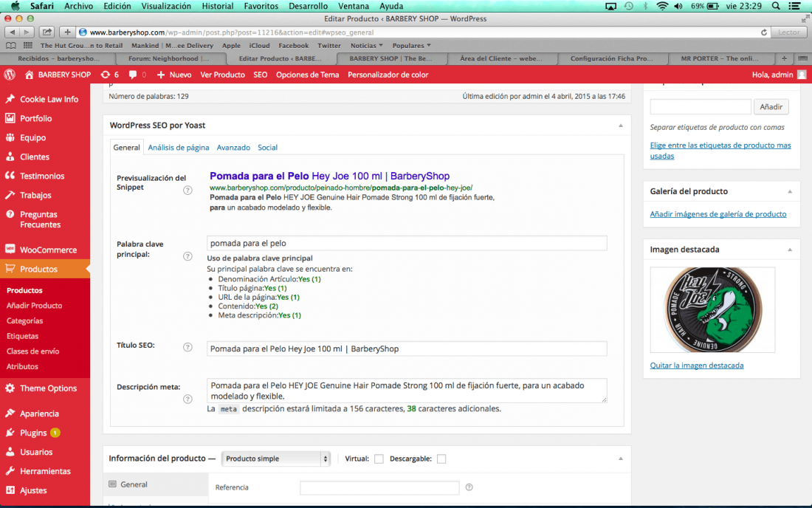
Task: Toggle the Descargable checkbox
Action: (441, 459)
